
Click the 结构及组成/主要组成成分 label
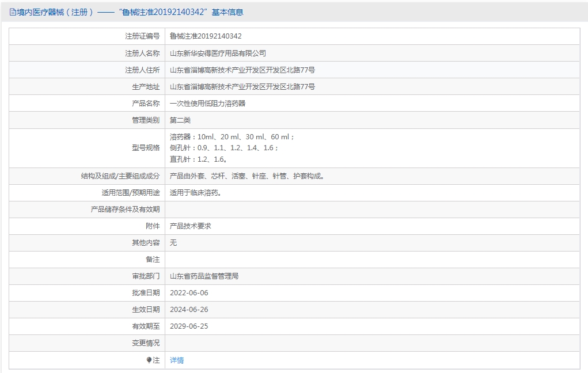click(x=120, y=176)
